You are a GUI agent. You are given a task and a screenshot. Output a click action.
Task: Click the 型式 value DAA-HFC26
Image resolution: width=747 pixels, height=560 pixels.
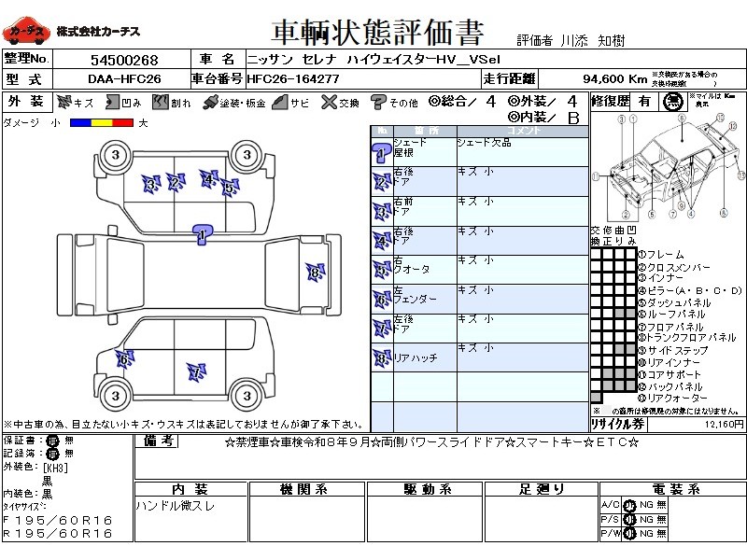[x=124, y=79]
